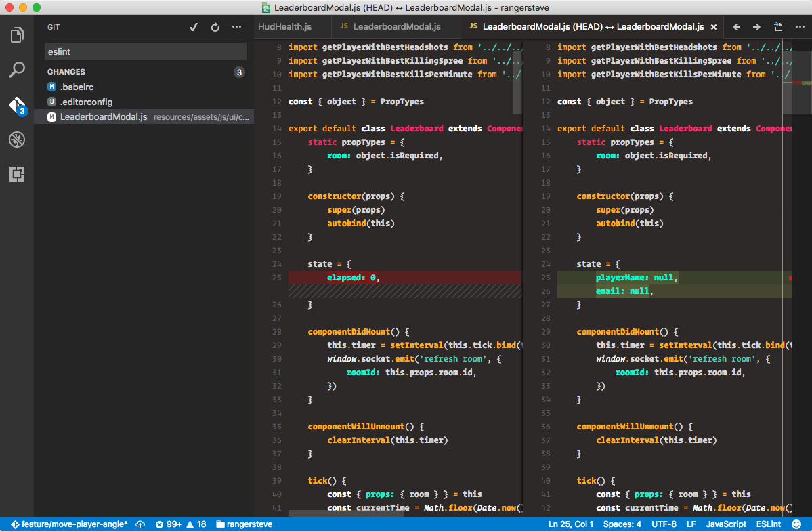Refresh the Git changes list
Image resolution: width=812 pixels, height=531 pixels.
(215, 27)
